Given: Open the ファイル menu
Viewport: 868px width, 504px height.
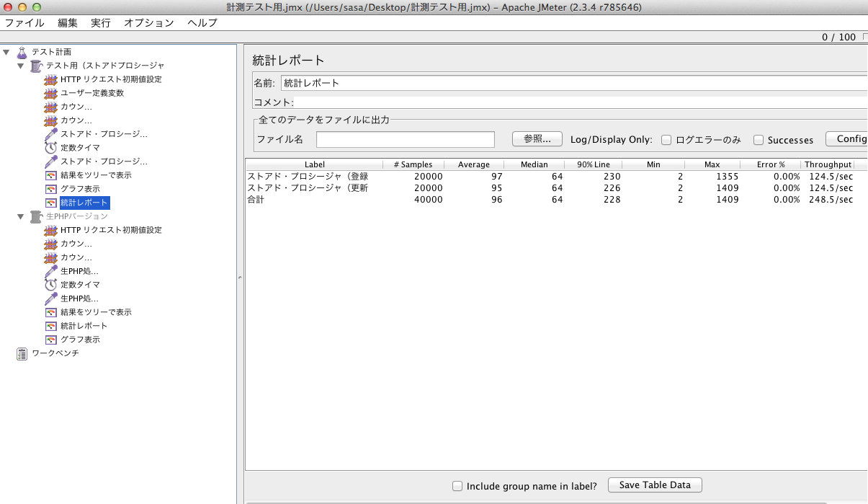Looking at the screenshot, I should coord(24,22).
